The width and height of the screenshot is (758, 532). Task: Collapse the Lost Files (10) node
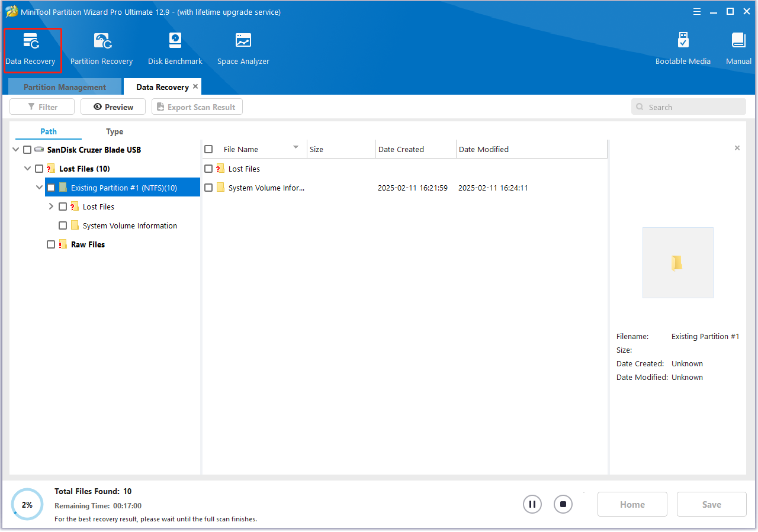pyautogui.click(x=27, y=169)
